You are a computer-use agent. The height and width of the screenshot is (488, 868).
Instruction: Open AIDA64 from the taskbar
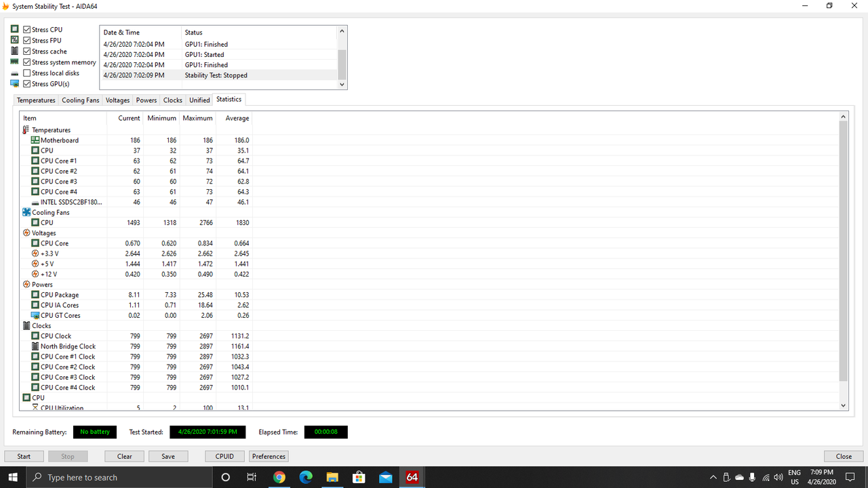coord(412,477)
